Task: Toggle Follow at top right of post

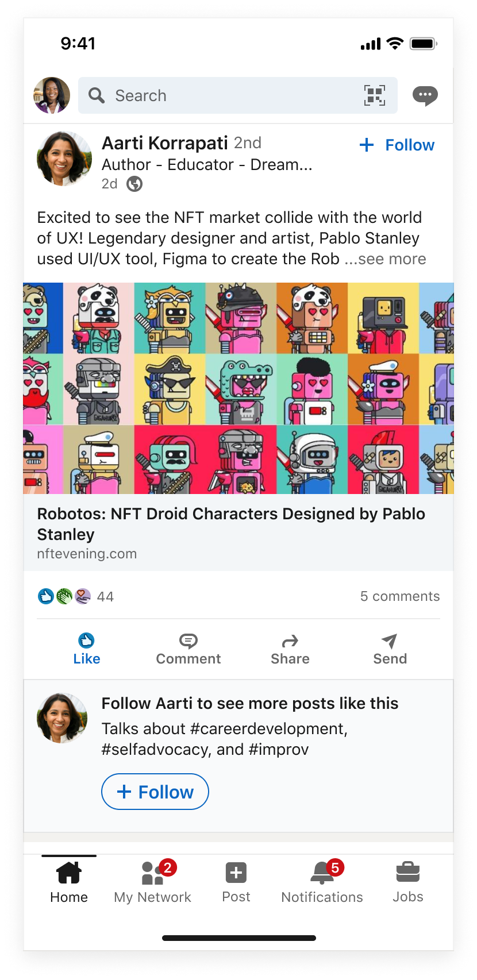Action: tap(397, 145)
